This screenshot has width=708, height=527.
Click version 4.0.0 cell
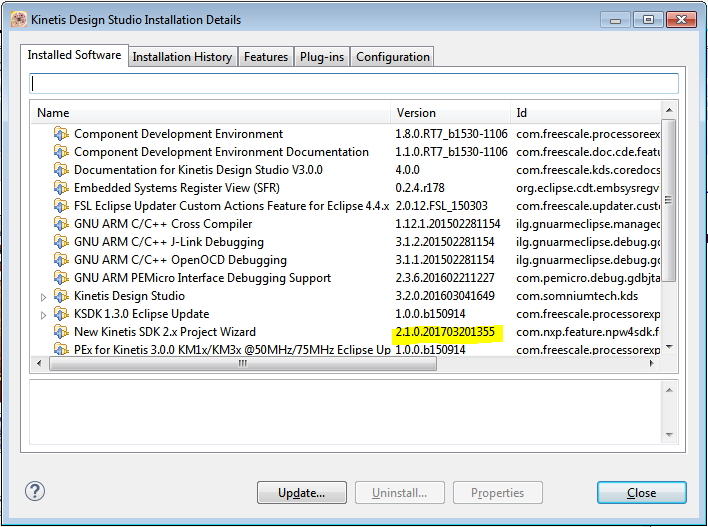407,170
